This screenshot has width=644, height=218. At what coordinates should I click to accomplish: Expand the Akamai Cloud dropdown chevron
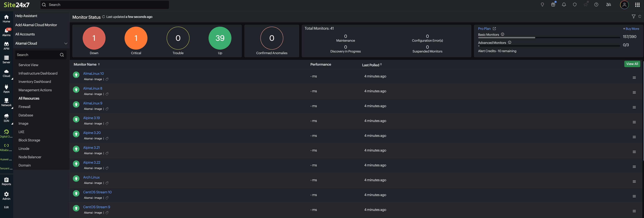point(66,43)
